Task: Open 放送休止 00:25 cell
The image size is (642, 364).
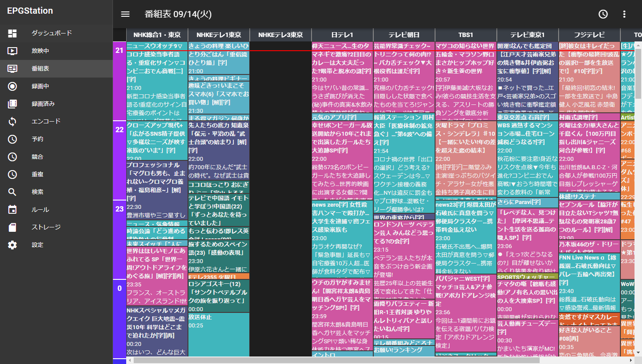Action: pos(219,334)
